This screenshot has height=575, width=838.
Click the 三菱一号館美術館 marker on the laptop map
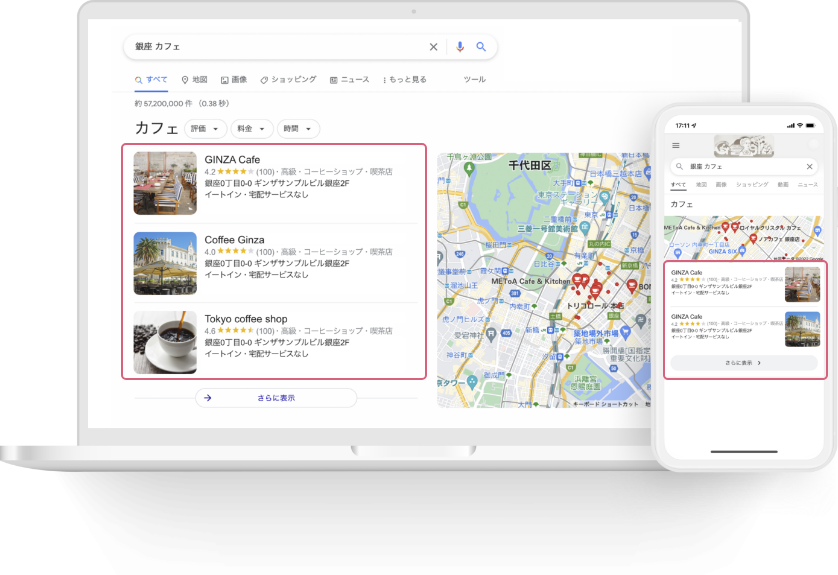pos(585,229)
